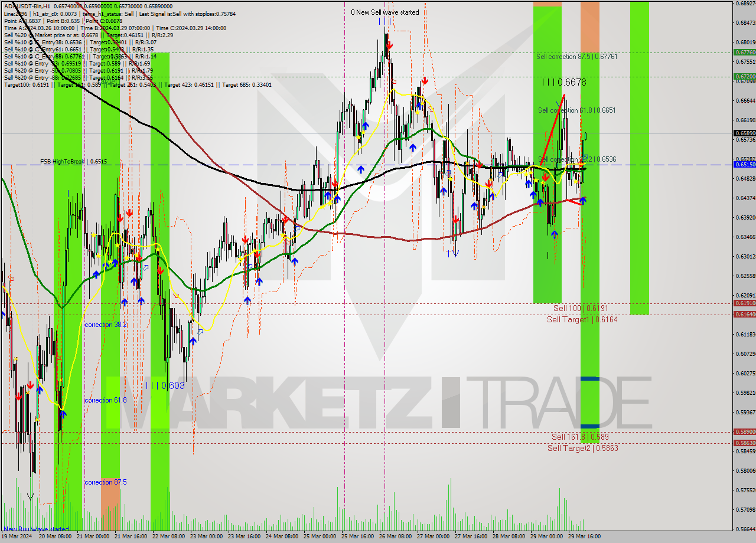
Task: Click the ADAUSDT-Bin,H1 symbol title
Action: [x=27, y=6]
